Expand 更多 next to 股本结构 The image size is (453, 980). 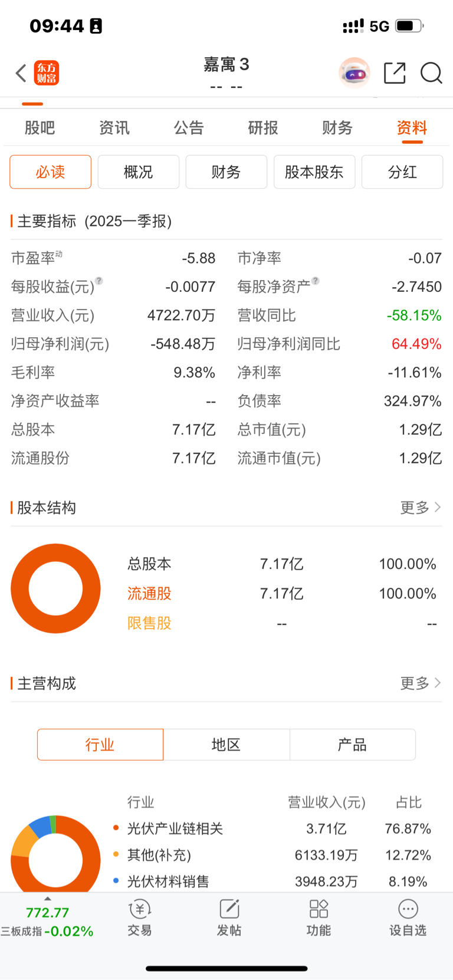[421, 508]
